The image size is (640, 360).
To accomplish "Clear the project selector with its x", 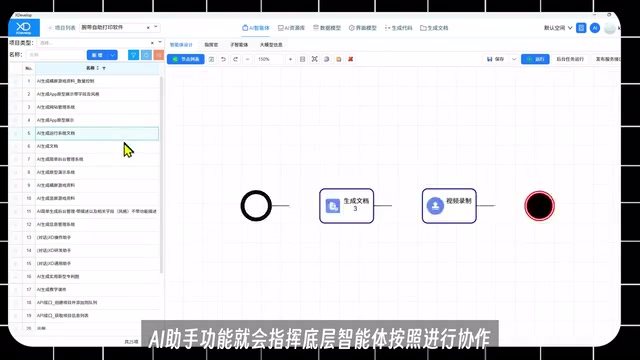I will [148, 27].
